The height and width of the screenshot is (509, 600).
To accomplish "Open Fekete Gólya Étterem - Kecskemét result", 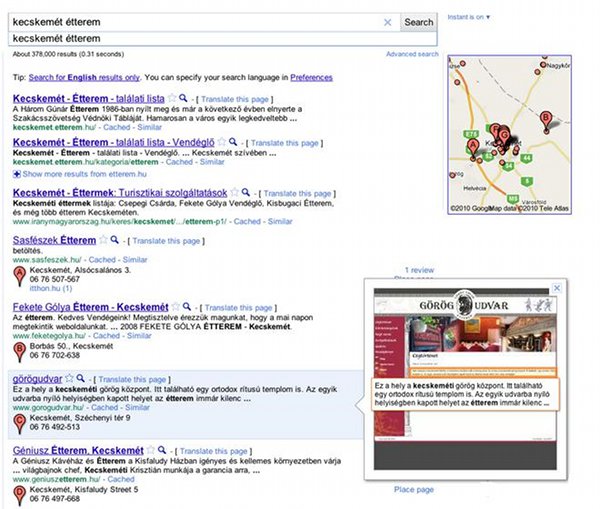I will (90, 307).
